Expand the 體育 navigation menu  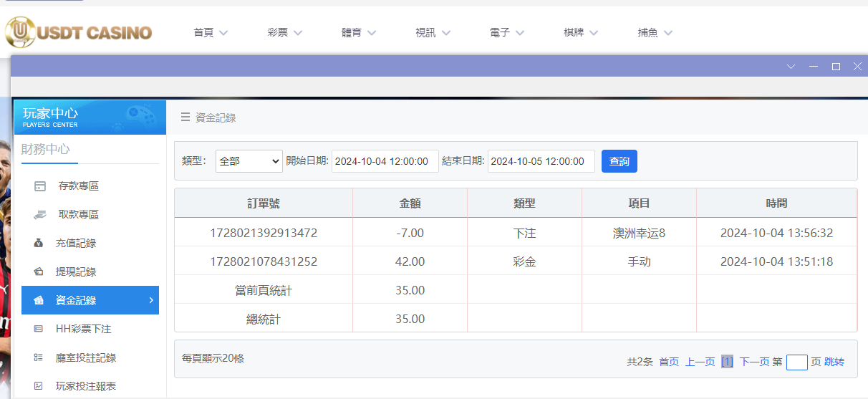[x=358, y=33]
